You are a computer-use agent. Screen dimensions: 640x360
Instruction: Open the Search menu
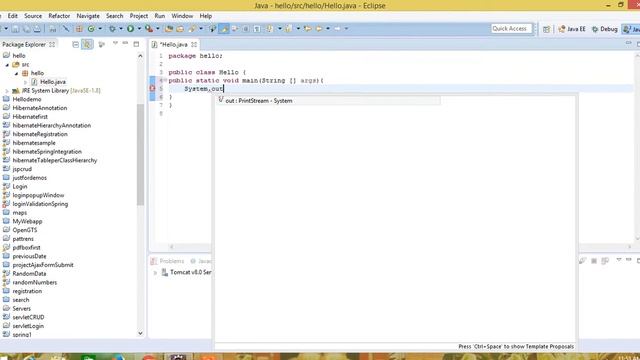[x=115, y=16]
